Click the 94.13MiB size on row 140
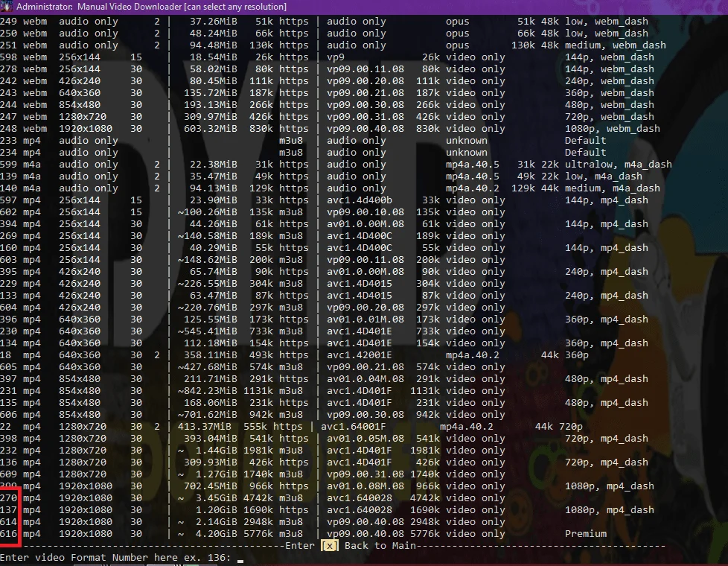The image size is (728, 566). [213, 188]
